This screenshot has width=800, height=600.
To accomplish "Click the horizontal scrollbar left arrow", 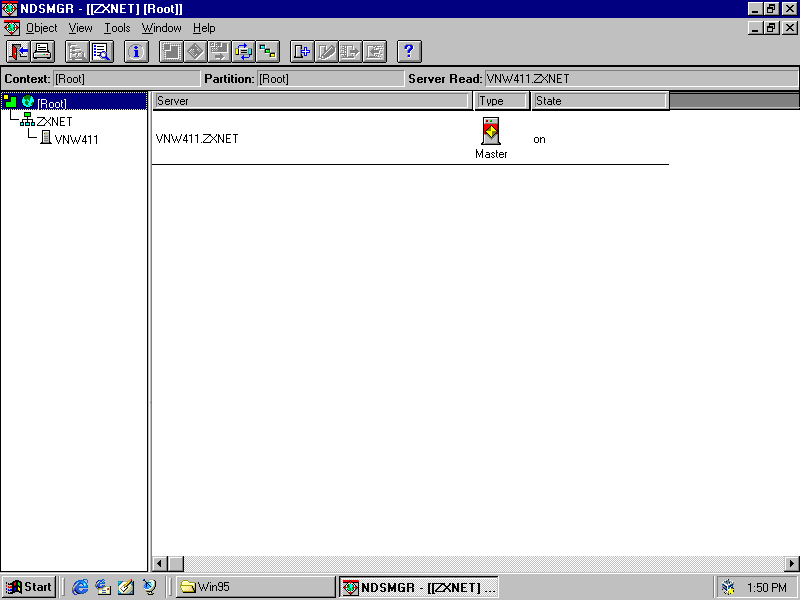I will pos(160,563).
